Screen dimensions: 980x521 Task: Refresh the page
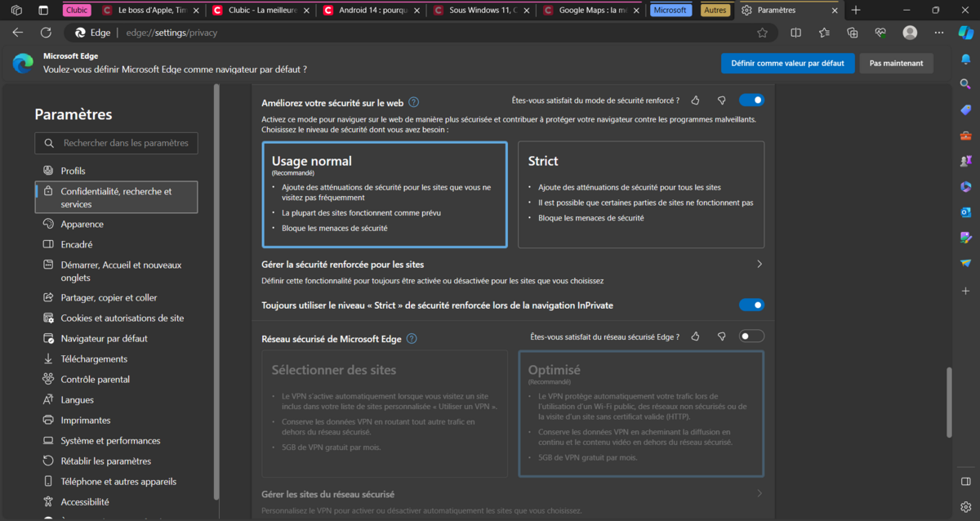[x=46, y=33]
